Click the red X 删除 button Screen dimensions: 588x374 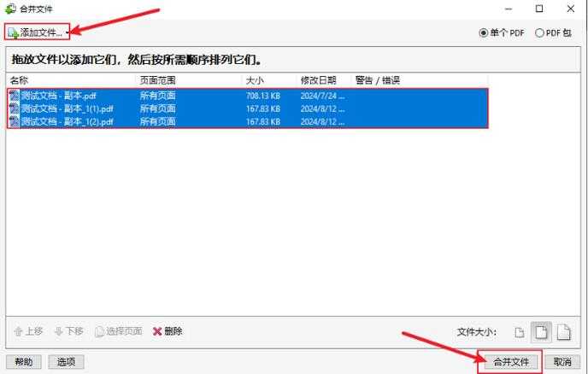(168, 331)
